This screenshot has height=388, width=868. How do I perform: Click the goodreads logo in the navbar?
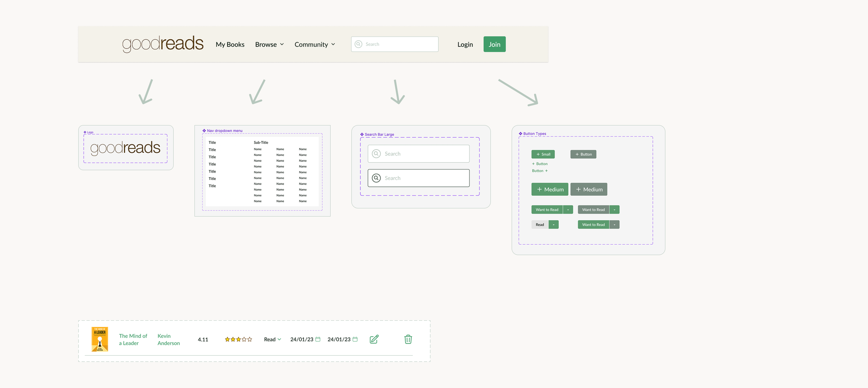[x=162, y=44]
